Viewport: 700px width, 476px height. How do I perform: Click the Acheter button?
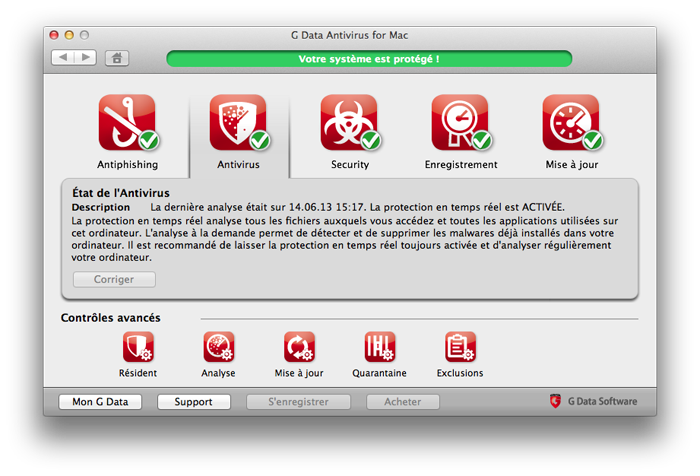[403, 402]
